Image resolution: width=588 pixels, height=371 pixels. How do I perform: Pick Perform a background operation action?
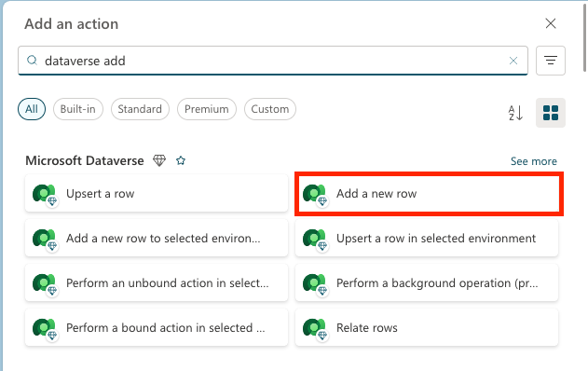(x=427, y=282)
